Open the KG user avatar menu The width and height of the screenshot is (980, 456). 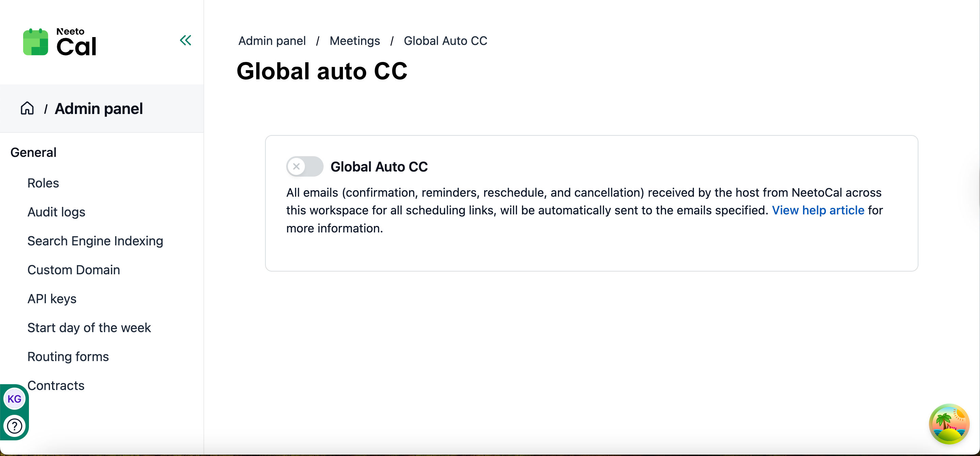tap(14, 399)
